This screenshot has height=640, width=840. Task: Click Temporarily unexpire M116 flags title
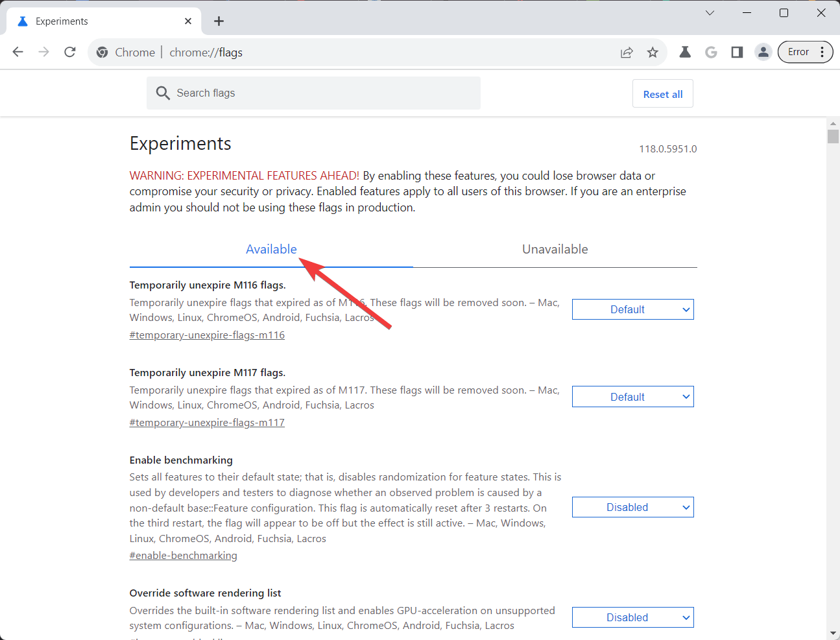(208, 285)
